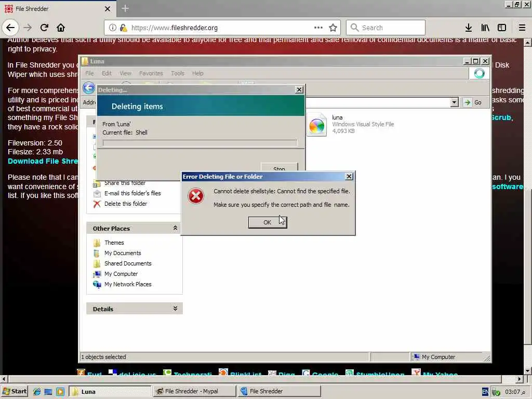Click the E-mail envelope icon
Viewport: 532px width, 399px height.
pos(97,193)
